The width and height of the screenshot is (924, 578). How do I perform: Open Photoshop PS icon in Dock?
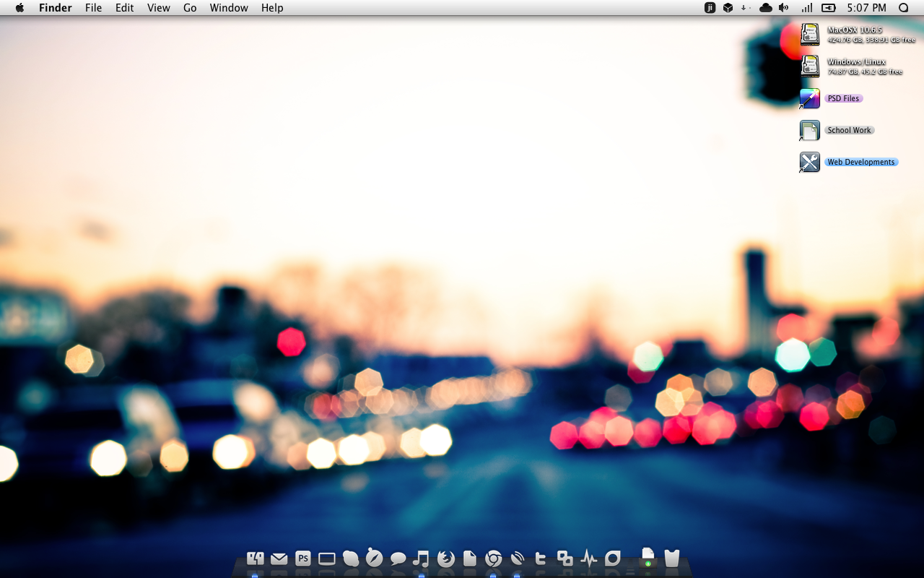[303, 558]
